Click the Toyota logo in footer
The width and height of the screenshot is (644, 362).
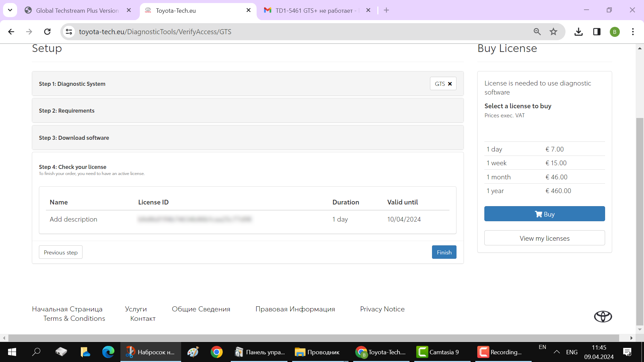tap(603, 316)
